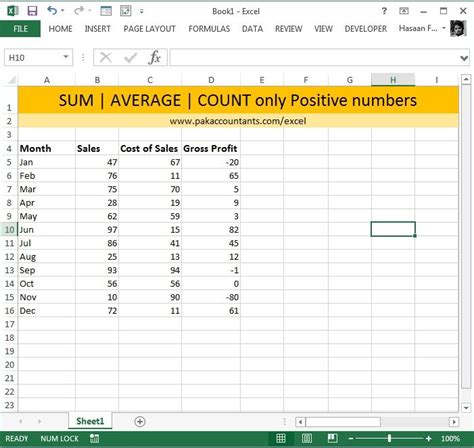The width and height of the screenshot is (474, 448).
Task: Click the Insert Function fx icon
Action: (155, 58)
